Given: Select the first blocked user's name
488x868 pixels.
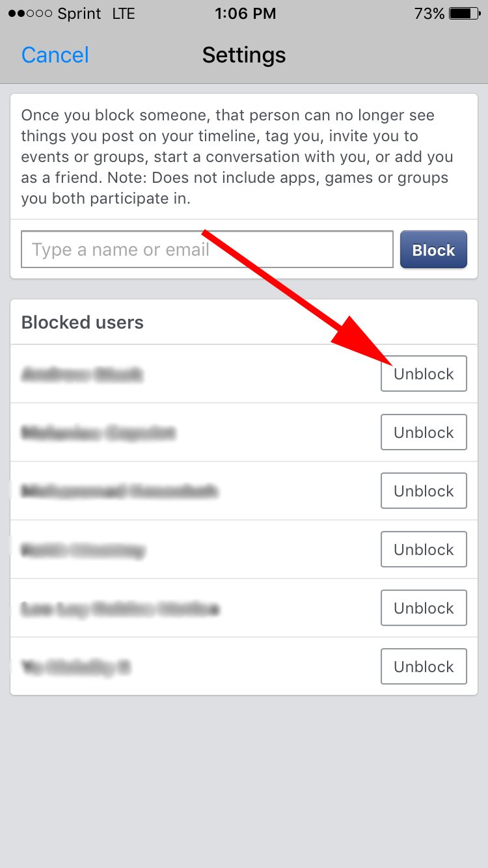Looking at the screenshot, I should click(81, 373).
